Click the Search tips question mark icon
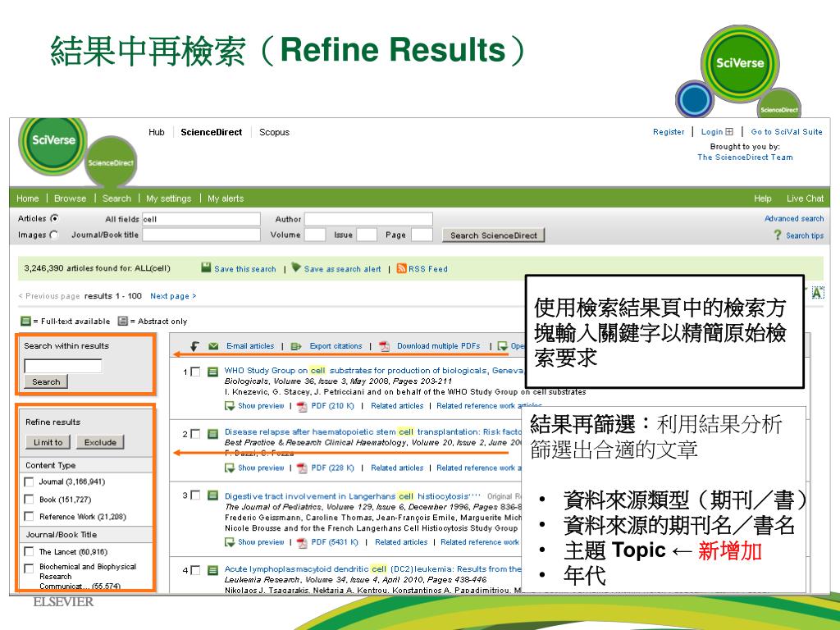The height and width of the screenshot is (630, 840). 777,235
